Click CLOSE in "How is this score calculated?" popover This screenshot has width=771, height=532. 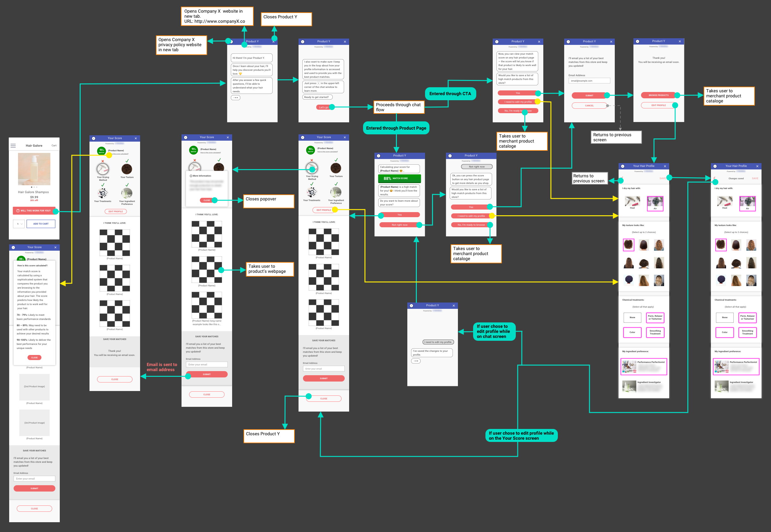[34, 358]
